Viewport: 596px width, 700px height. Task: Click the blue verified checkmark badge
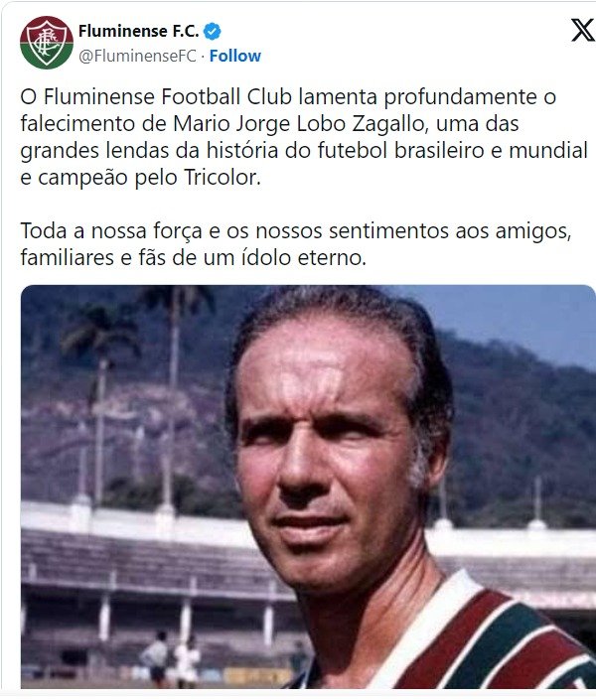pyautogui.click(x=213, y=31)
